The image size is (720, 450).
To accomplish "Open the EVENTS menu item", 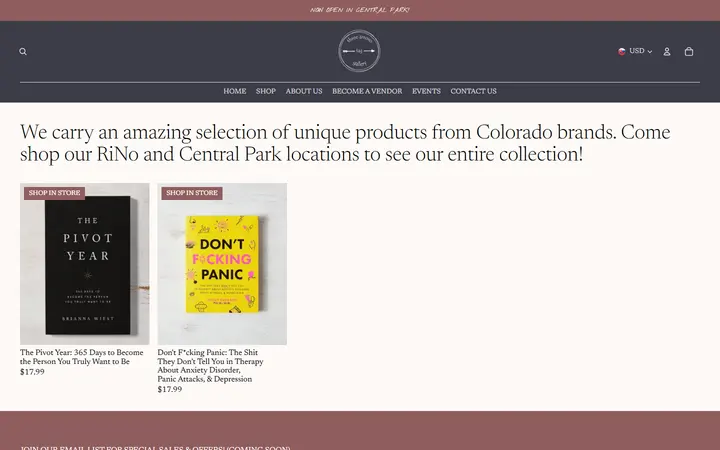I will tap(426, 91).
